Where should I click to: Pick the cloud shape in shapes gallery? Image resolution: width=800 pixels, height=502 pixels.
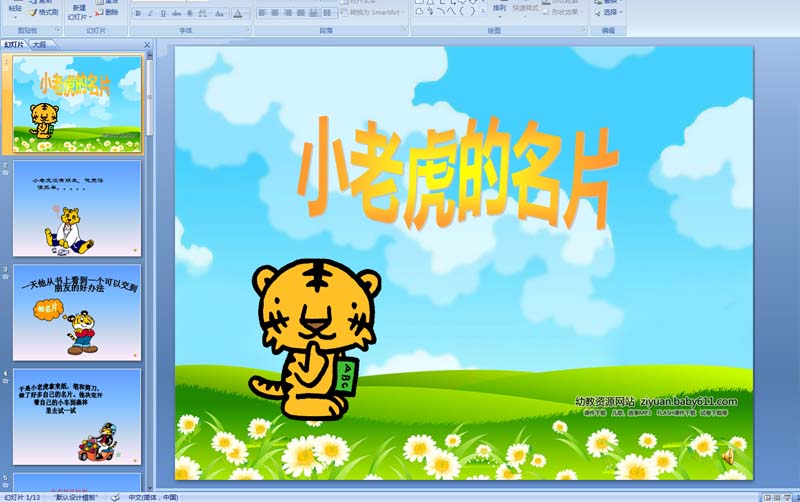click(419, 11)
